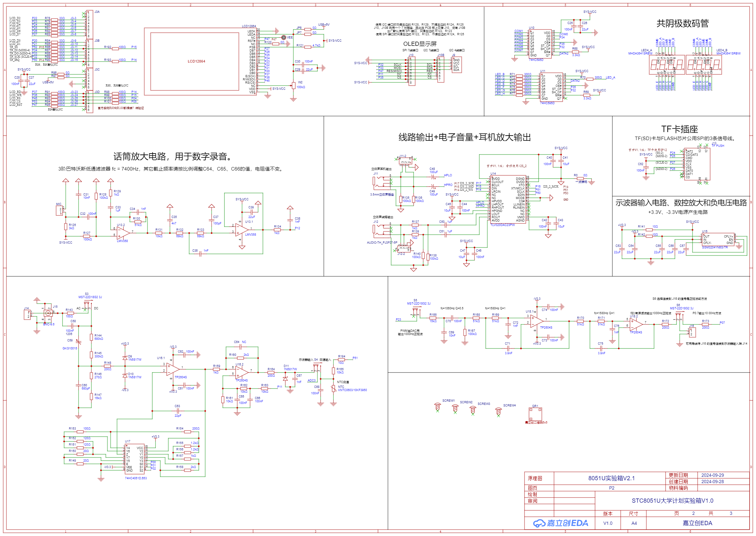
Task: Click the 嘉立创EDA logo in title block
Action: (x=560, y=523)
